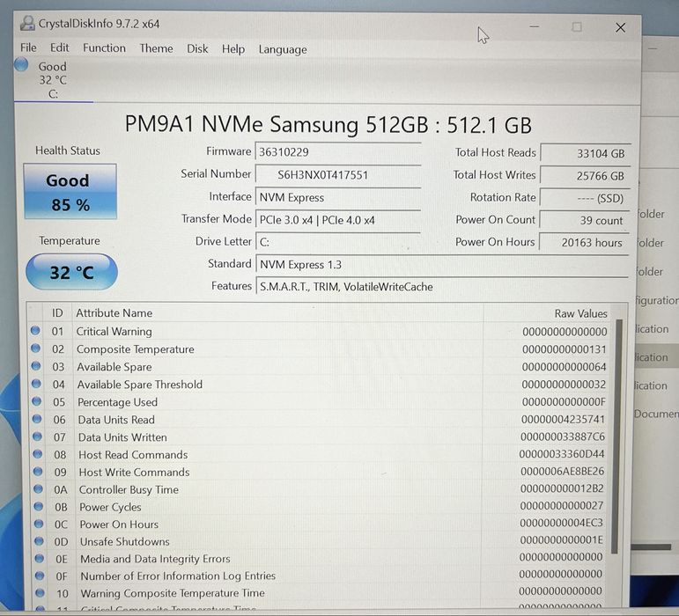Select the Unsafe Shutdowns attribute name

click(x=125, y=541)
